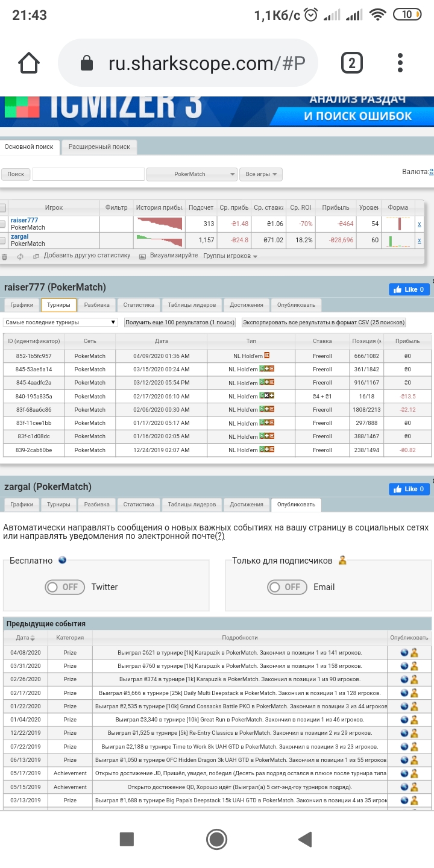
Task: Open the raiser777 player link
Action: (24, 221)
